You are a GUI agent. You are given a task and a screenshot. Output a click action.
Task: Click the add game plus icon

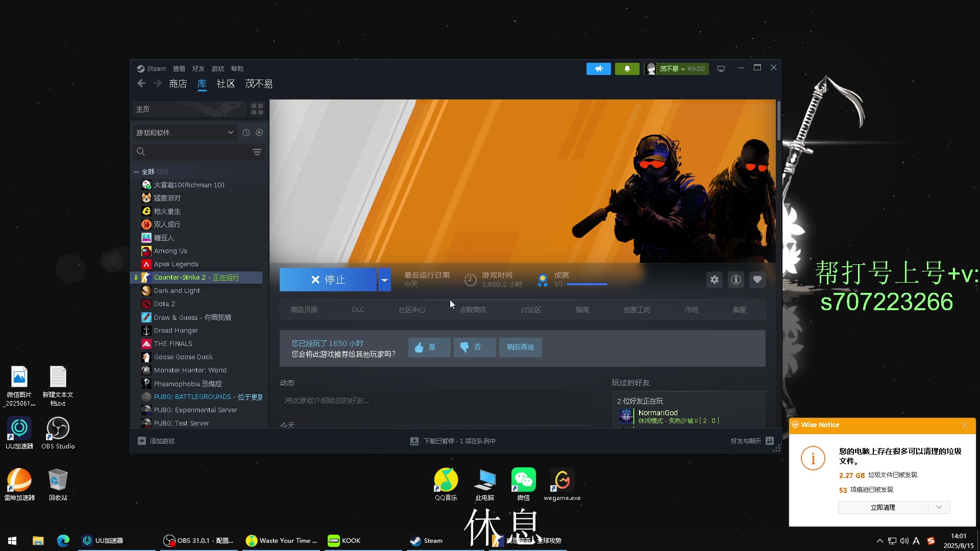pyautogui.click(x=141, y=441)
